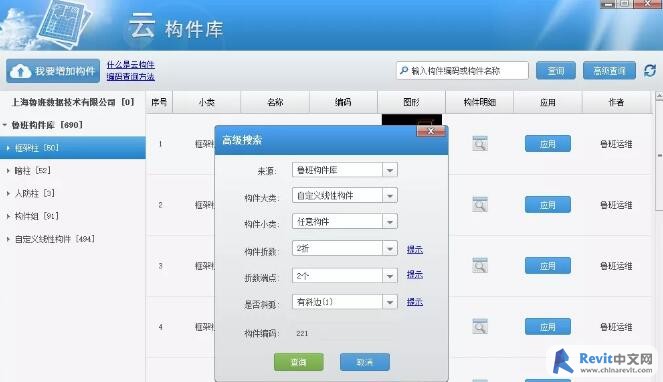This screenshot has height=382, width=663.
Task: Click 提示 link beside 构件折数
Action: click(415, 249)
